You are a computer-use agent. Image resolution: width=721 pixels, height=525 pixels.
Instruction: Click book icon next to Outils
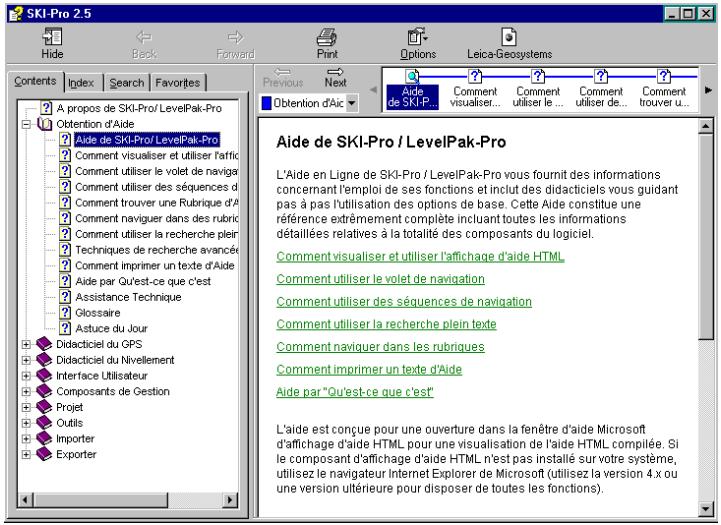pyautogui.click(x=44, y=422)
